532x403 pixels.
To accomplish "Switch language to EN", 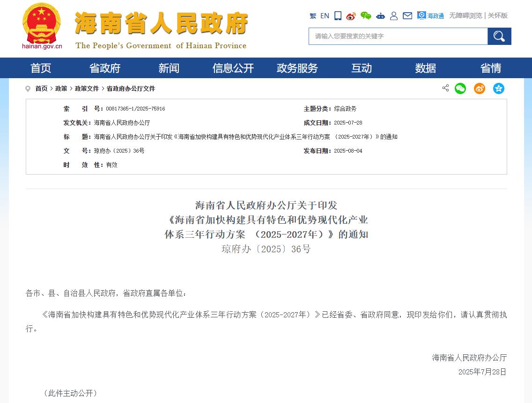I will click(x=325, y=16).
